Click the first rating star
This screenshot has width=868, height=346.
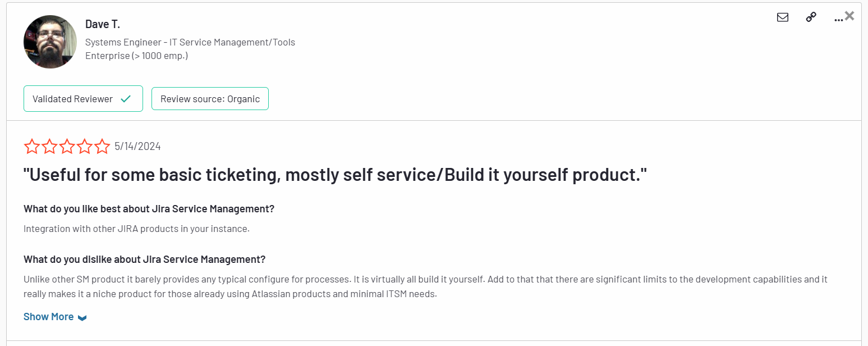pyautogui.click(x=32, y=147)
